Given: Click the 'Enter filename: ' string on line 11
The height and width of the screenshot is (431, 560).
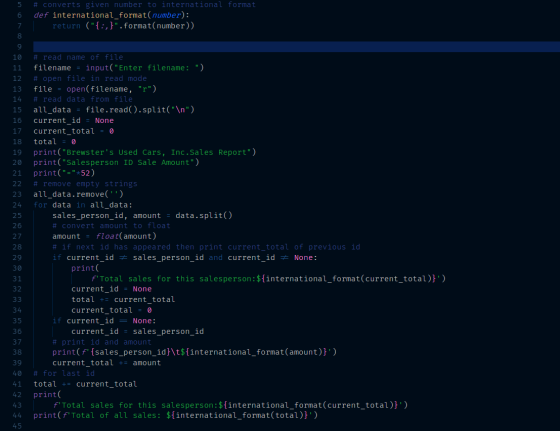Looking at the screenshot, I should point(156,68).
